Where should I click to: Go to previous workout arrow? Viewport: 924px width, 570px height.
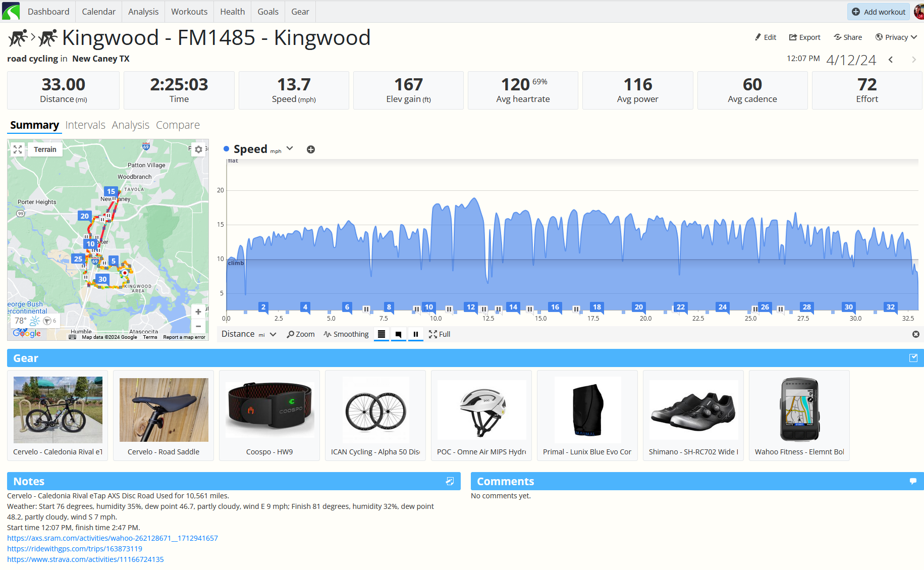click(891, 60)
